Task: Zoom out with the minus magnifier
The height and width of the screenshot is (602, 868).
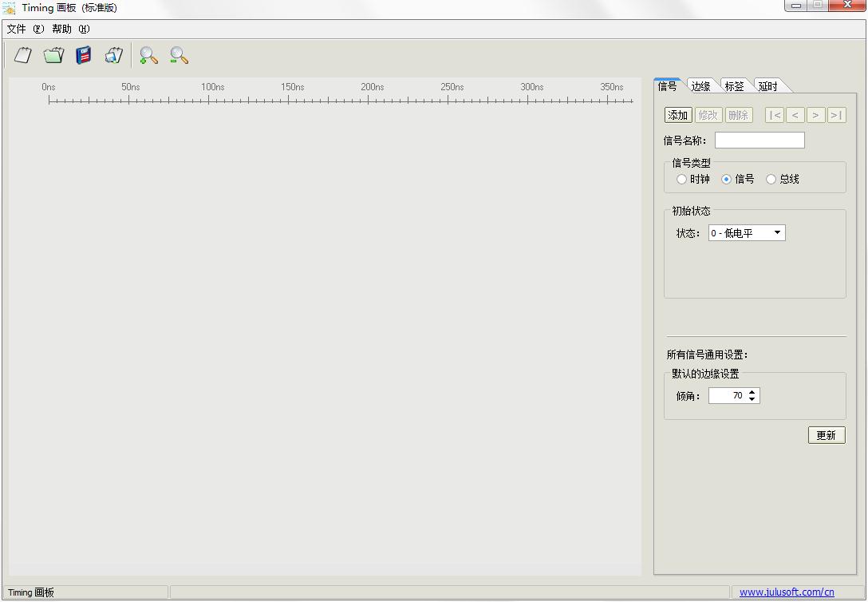Action: click(x=179, y=55)
